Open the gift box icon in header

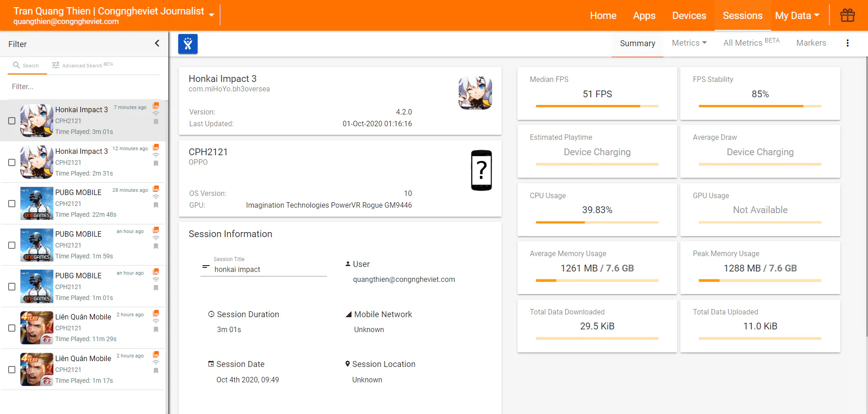tap(847, 15)
